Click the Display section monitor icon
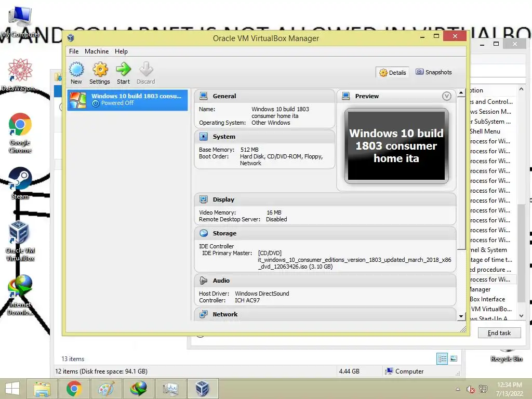This screenshot has width=532, height=399. pyautogui.click(x=204, y=199)
